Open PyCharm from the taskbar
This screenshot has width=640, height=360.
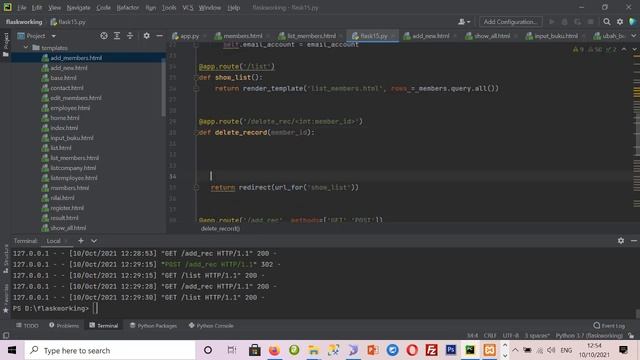[x=470, y=350]
